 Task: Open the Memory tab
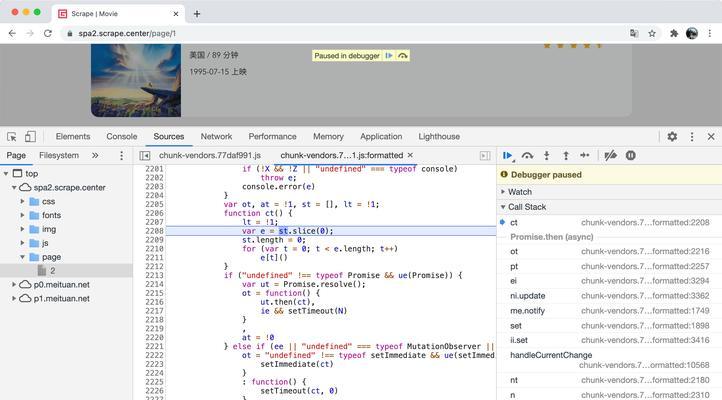point(328,137)
